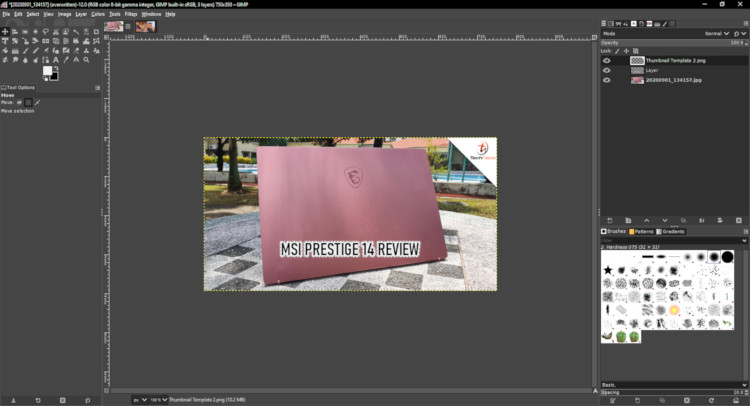Viewport: 750px width, 406px height.
Task: Set Move tool to affect layers
Action: 20,102
